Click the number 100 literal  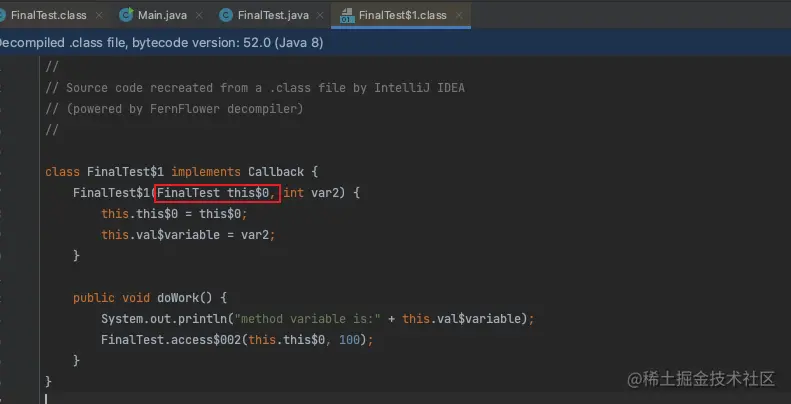click(x=349, y=340)
